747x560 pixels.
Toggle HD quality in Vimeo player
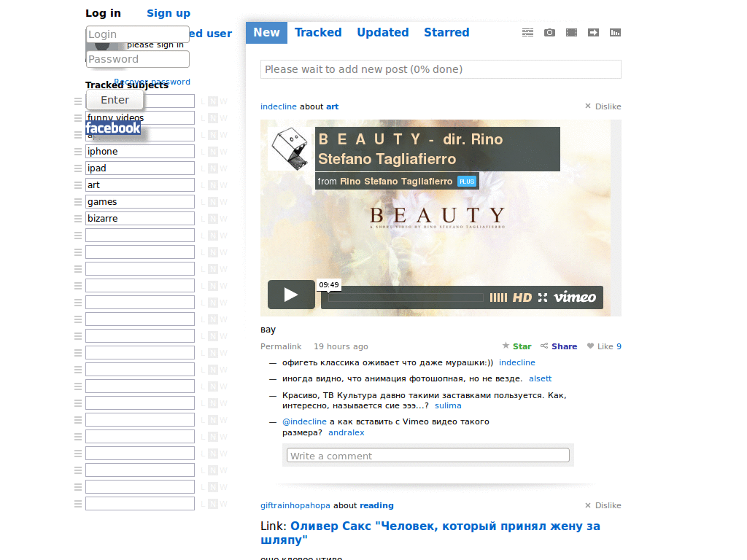coord(522,297)
